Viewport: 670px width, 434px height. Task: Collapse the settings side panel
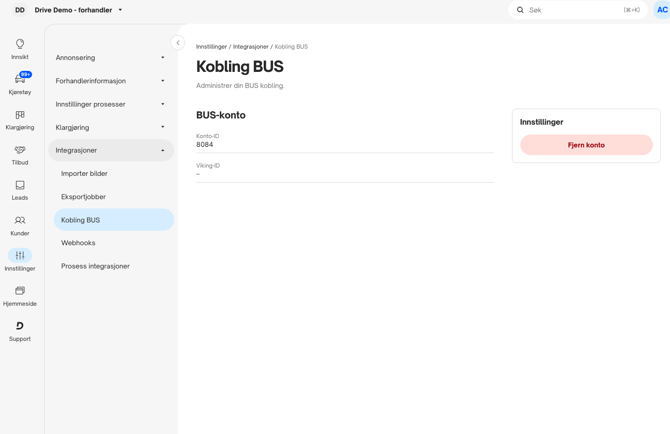[x=178, y=43]
